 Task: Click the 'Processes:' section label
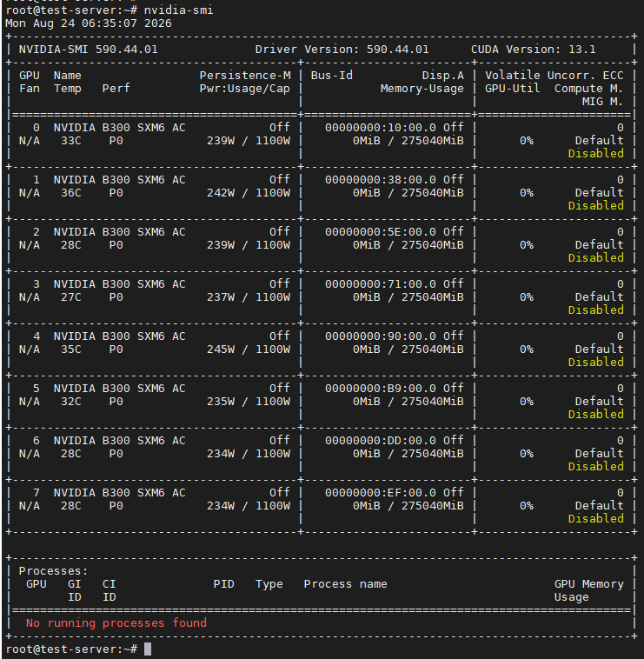click(53, 570)
